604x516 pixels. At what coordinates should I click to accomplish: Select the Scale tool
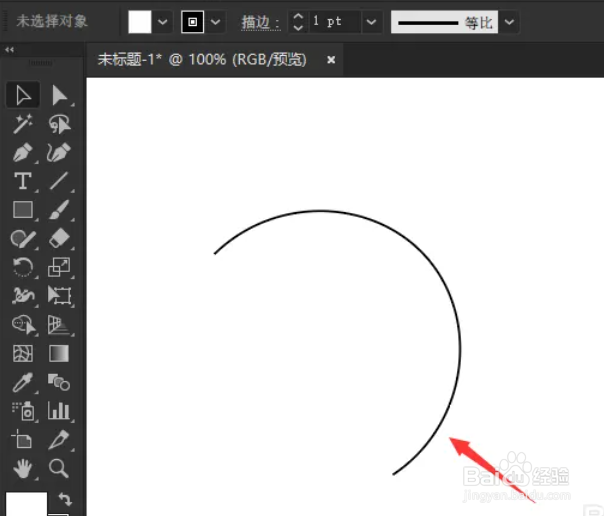[x=59, y=267]
